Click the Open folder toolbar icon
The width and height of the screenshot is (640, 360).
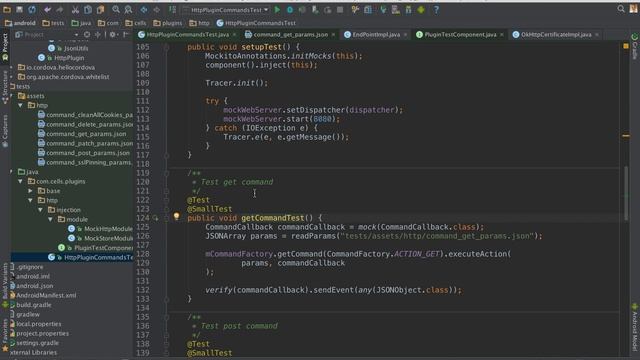click(7, 9)
